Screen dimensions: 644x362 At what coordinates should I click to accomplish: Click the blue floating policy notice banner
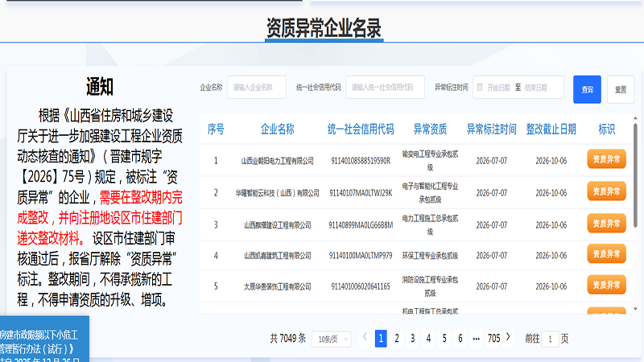tap(44, 339)
